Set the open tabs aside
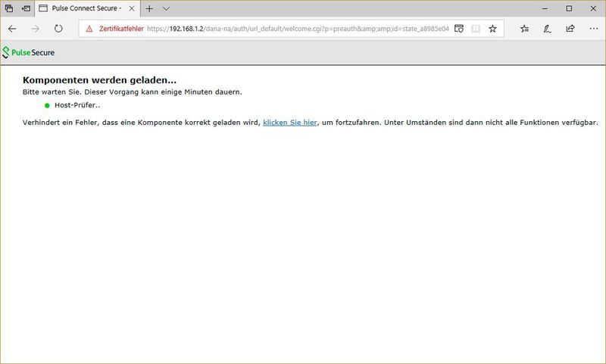 [26, 8]
